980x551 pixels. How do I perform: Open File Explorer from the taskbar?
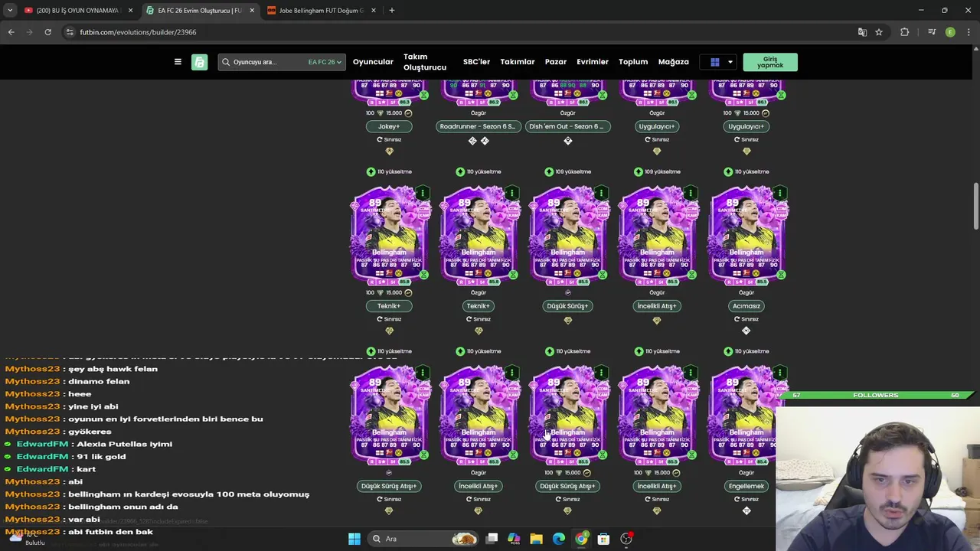[536, 539]
